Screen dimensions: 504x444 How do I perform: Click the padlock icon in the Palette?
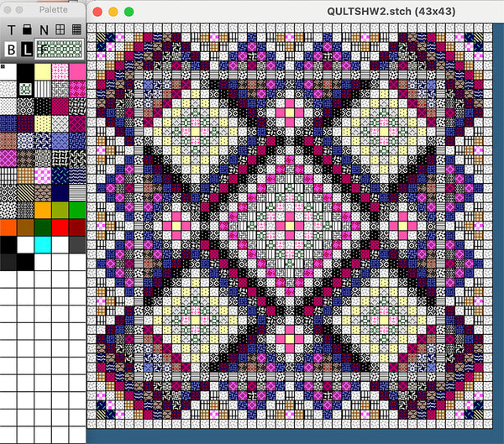pos(26,29)
